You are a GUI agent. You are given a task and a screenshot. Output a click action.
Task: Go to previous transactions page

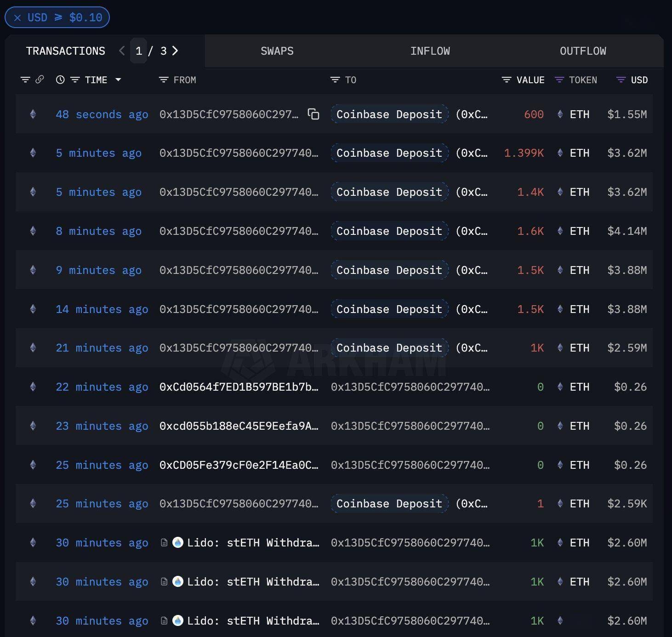point(122,51)
